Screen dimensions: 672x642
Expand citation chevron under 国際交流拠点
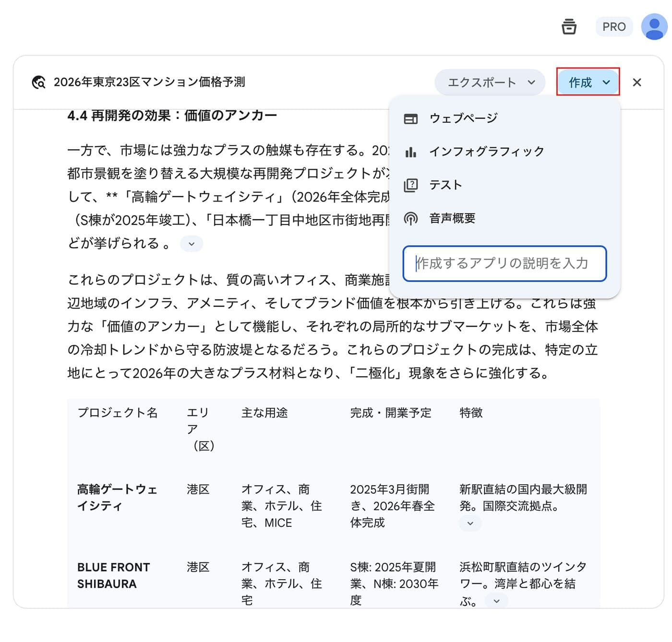point(470,523)
